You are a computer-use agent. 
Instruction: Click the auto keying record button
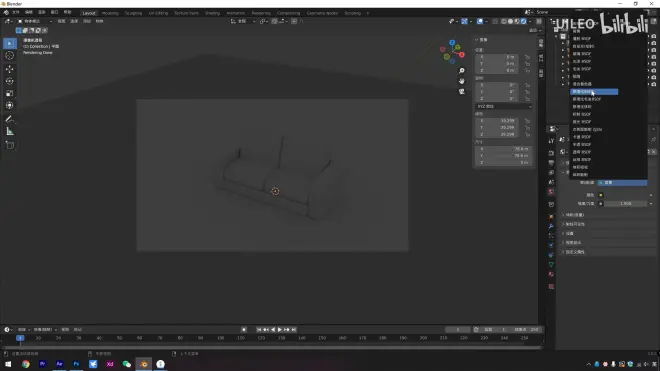tap(244, 330)
